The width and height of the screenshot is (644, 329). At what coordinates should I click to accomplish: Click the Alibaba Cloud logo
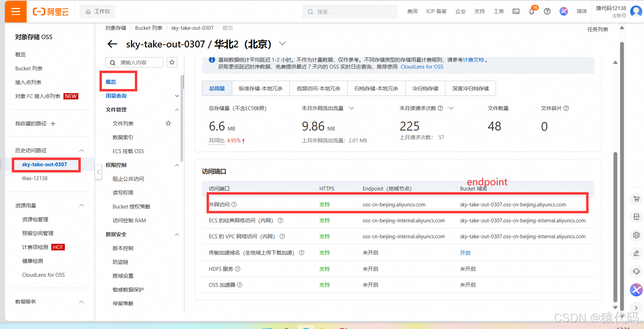51,12
